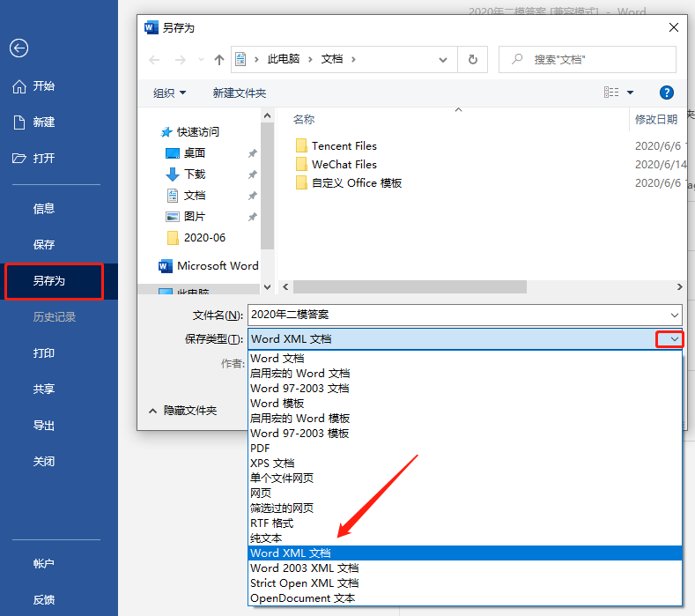695x616 pixels.
Task: Open the 打开 sidebar entry
Action: point(33,159)
